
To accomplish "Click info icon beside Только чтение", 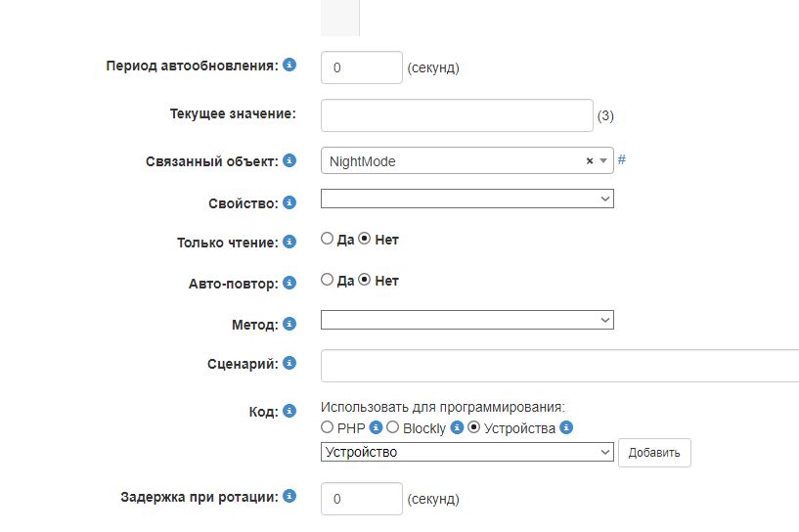I will 289,242.
